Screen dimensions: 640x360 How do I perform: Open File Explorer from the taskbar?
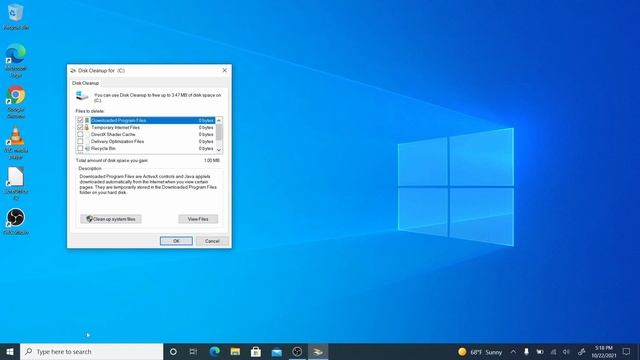pos(235,351)
